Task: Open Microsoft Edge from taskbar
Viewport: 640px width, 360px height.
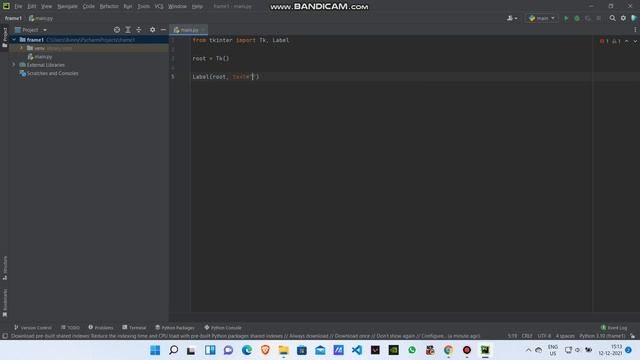Action: [x=247, y=350]
